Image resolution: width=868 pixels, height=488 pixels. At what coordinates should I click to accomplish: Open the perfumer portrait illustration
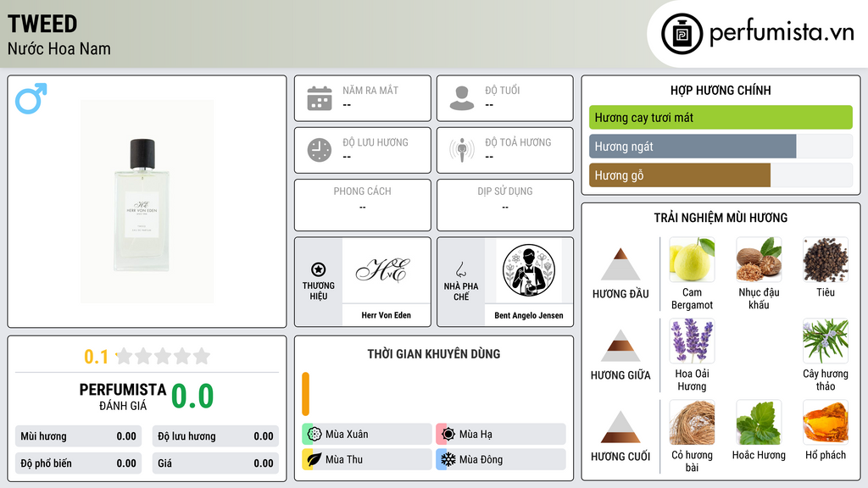pyautogui.click(x=529, y=270)
